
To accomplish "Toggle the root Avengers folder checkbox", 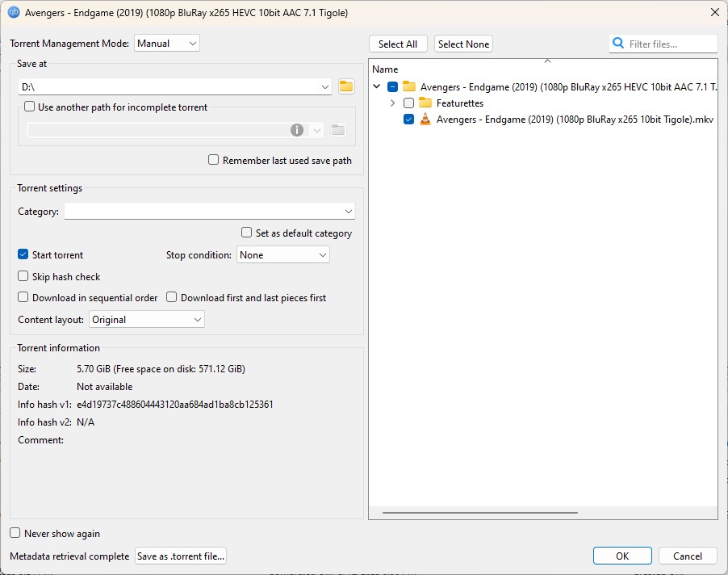I will [392, 87].
